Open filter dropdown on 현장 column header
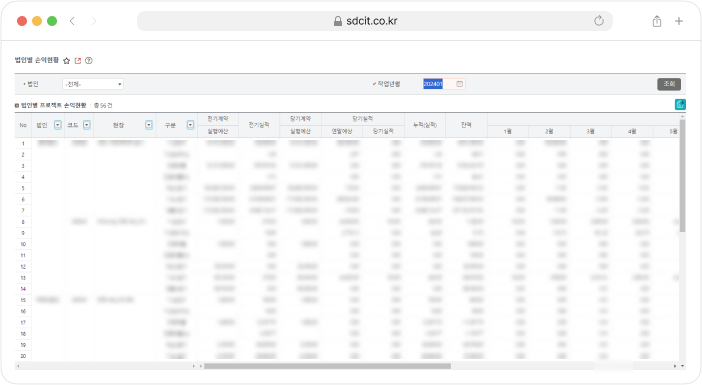702x385 pixels. click(x=149, y=125)
